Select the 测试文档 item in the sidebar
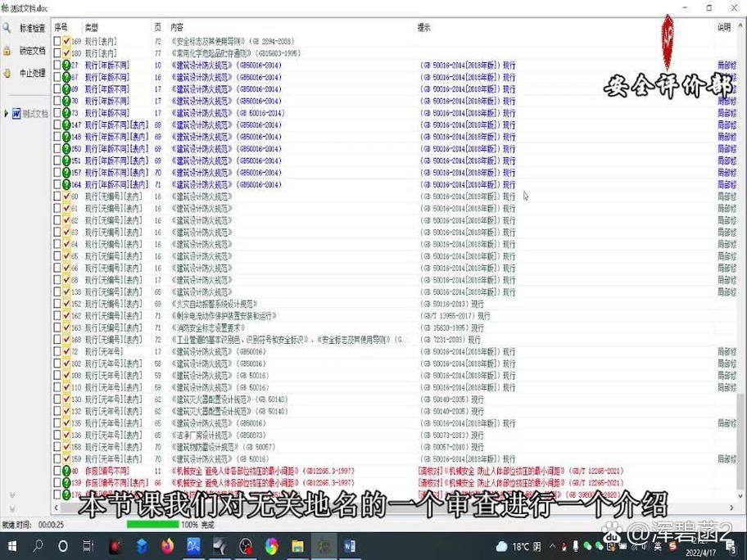 pos(36,113)
